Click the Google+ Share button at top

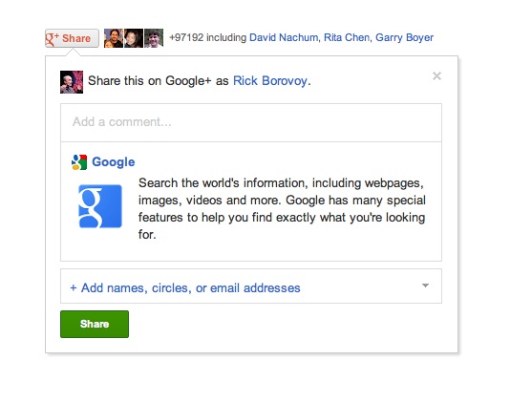(x=72, y=38)
